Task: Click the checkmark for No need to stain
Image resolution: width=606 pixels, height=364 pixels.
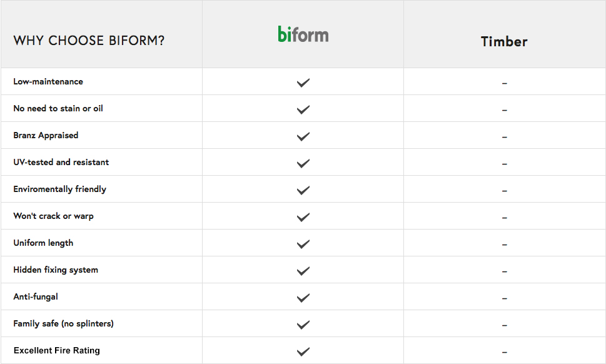Action: pos(303,109)
